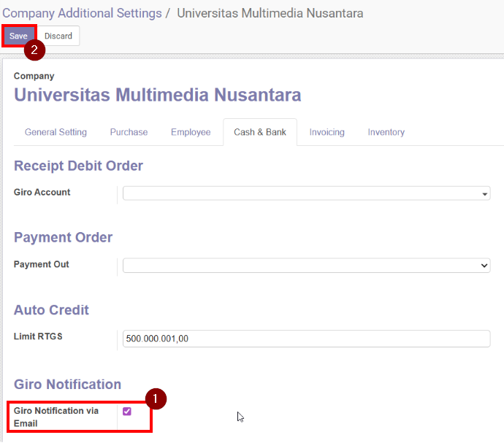Click into the Limit RTGS amount field
The image size is (504, 443).
306,339
